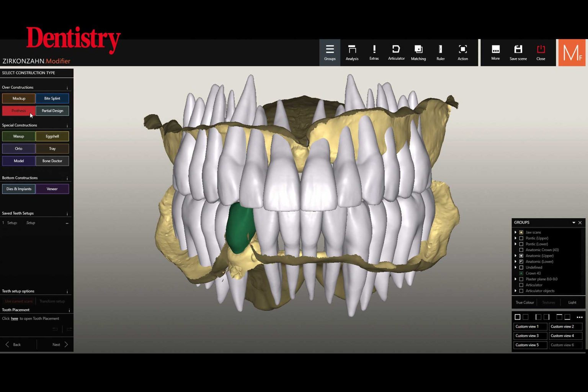This screenshot has width=588, height=392.
Task: Switch to the True Colour tab
Action: tap(524, 302)
